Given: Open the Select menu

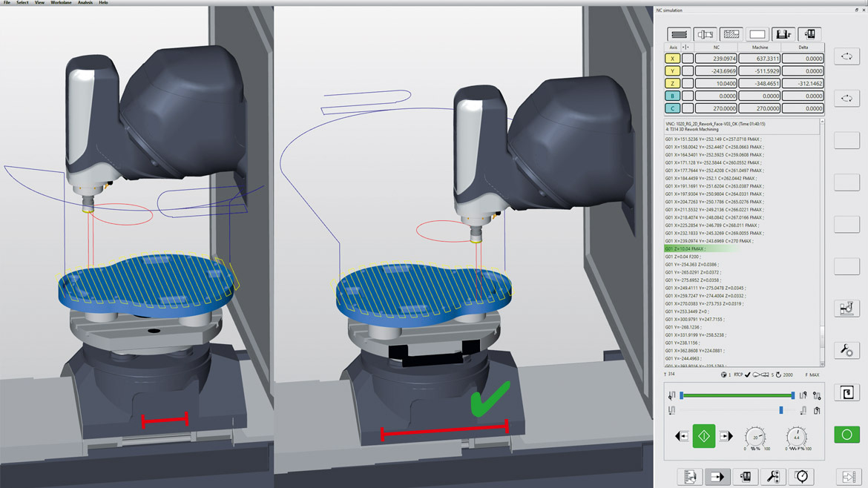Looking at the screenshot, I should 22,3.
